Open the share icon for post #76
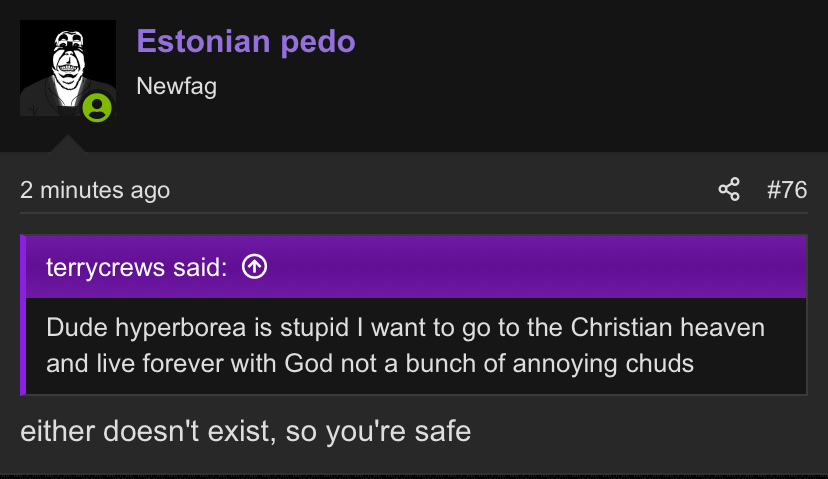This screenshot has width=828, height=479. tap(729, 190)
